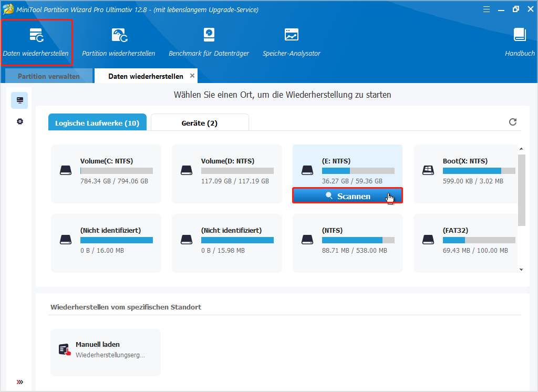Switch to Partition verwalten tab

(x=49, y=76)
